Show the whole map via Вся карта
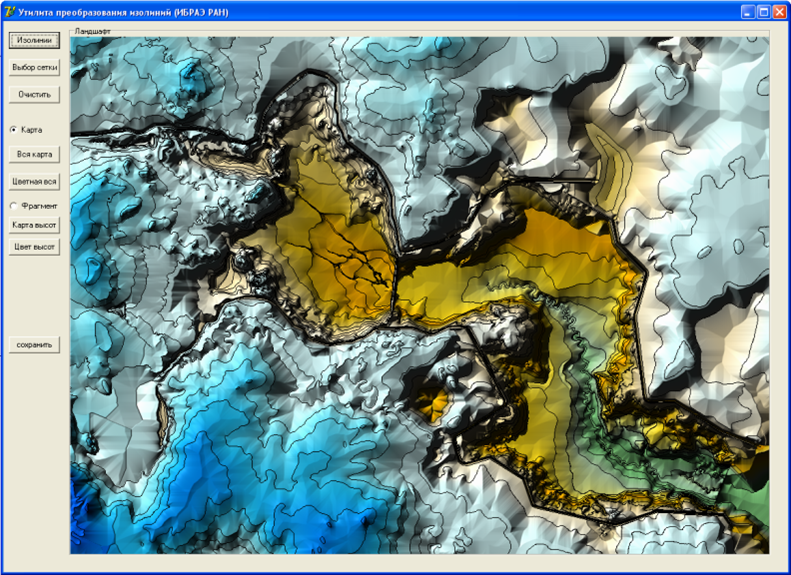The height and width of the screenshot is (575, 791). [x=34, y=154]
